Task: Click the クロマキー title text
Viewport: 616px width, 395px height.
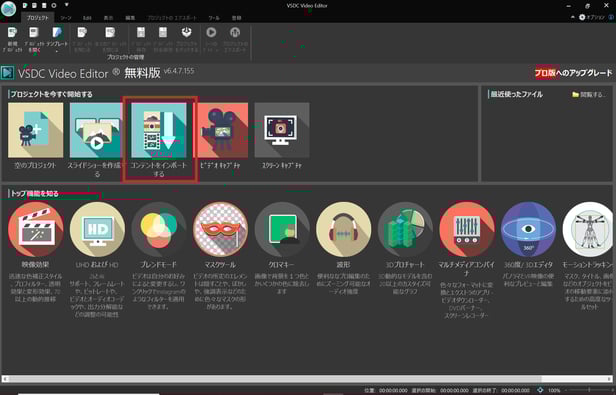Action: pos(281,265)
